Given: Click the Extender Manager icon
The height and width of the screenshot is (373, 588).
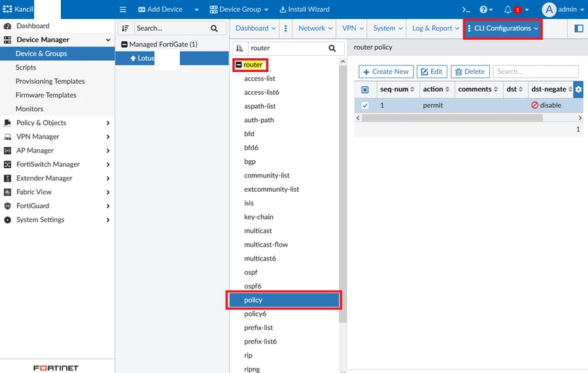Looking at the screenshot, I should 7,178.
